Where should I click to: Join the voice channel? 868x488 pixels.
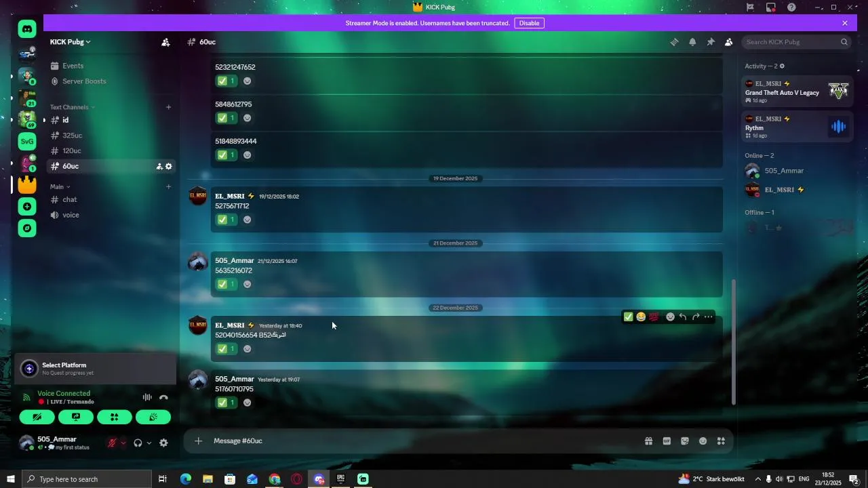111,215
